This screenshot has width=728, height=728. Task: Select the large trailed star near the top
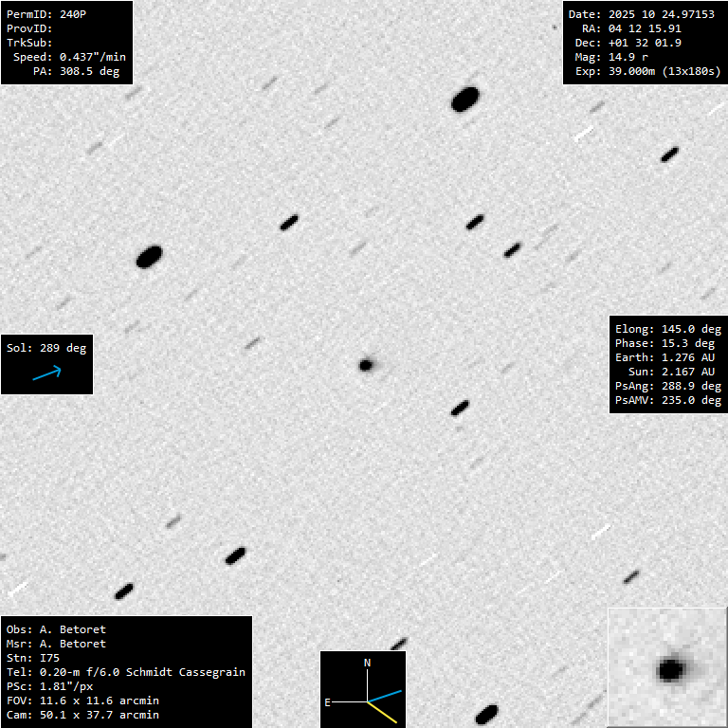point(464,99)
